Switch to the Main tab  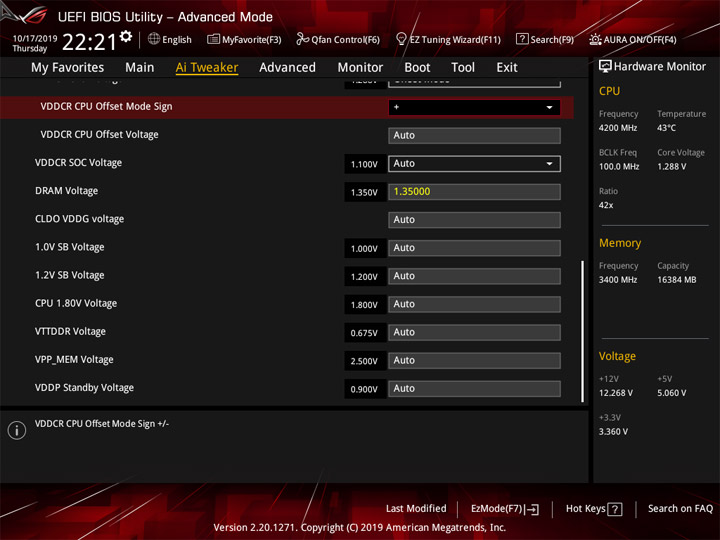coord(140,68)
